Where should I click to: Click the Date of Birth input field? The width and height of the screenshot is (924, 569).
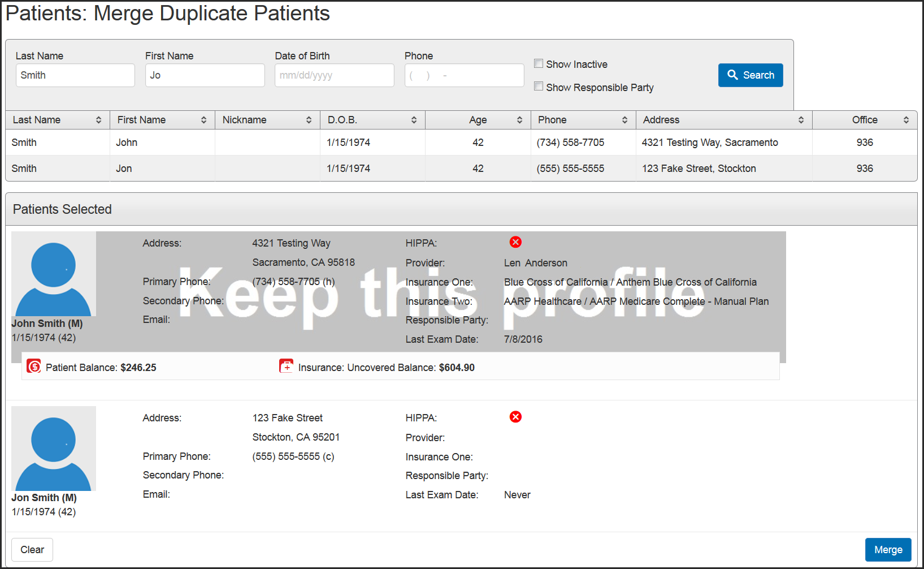334,75
